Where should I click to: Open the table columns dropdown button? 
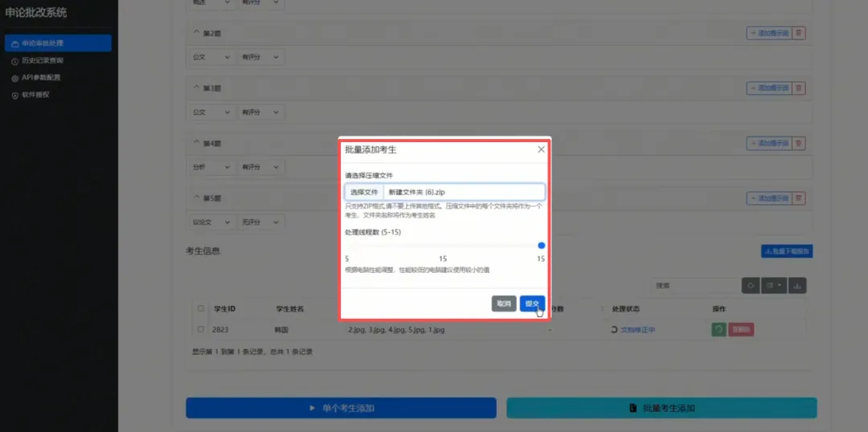click(774, 286)
